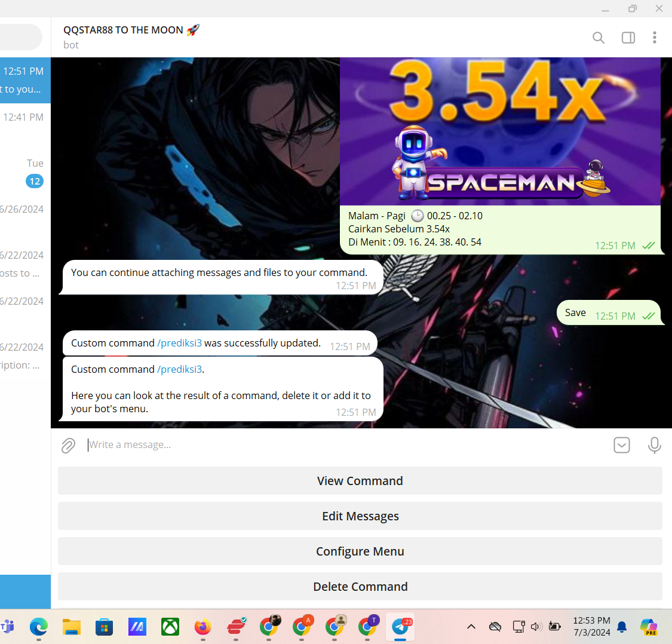Open Microsoft Store from taskbar
Image resolution: width=672 pixels, height=644 pixels.
coord(104,627)
